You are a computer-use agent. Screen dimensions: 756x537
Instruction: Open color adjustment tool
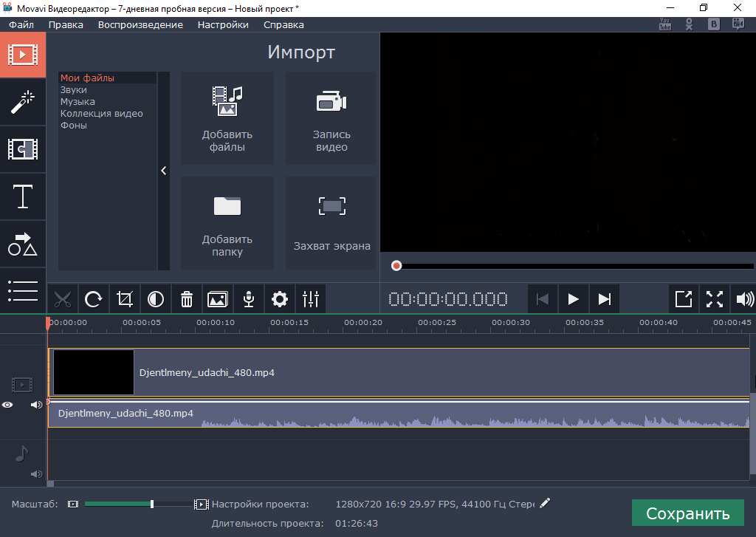pos(155,299)
